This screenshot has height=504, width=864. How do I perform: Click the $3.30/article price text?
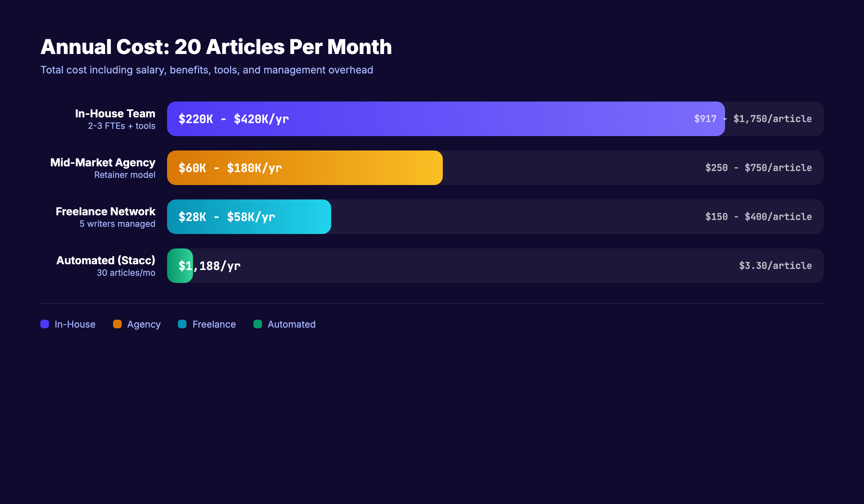775,266
